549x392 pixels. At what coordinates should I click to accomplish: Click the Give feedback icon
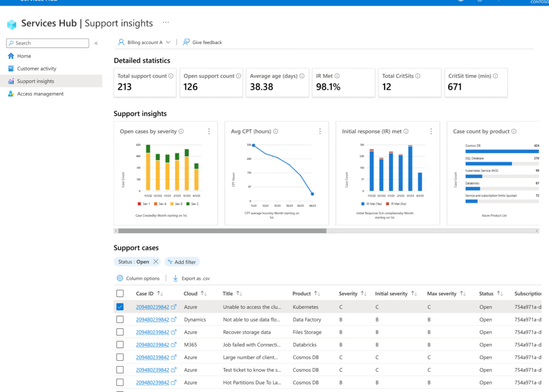tap(186, 42)
